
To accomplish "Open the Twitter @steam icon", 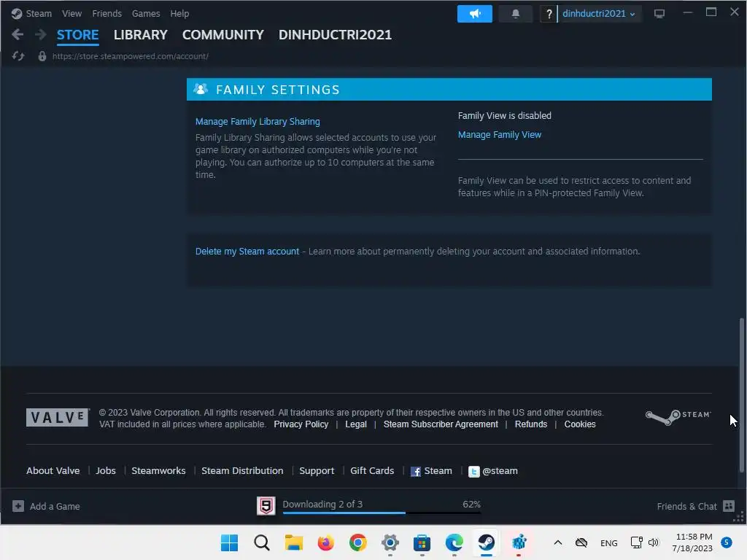I will coord(473,472).
